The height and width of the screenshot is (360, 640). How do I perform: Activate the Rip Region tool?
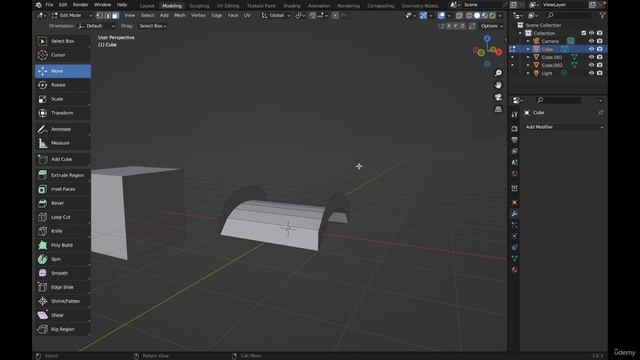pyautogui.click(x=63, y=329)
